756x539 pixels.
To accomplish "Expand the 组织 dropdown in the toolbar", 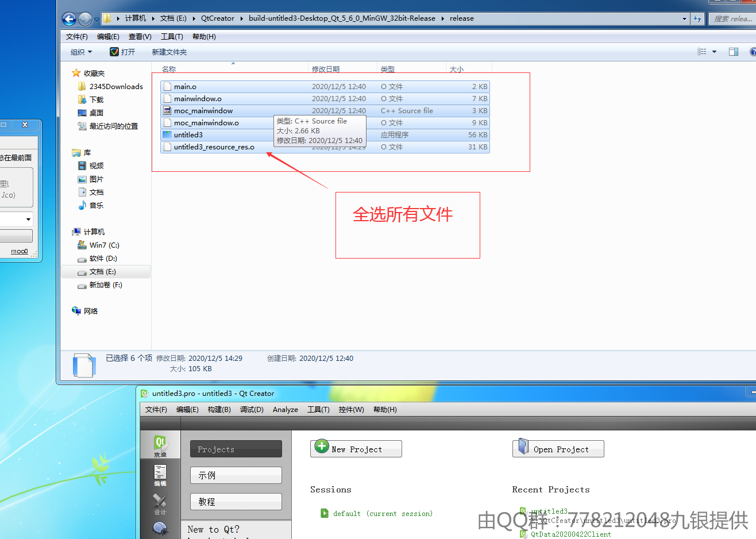I will pyautogui.click(x=81, y=52).
